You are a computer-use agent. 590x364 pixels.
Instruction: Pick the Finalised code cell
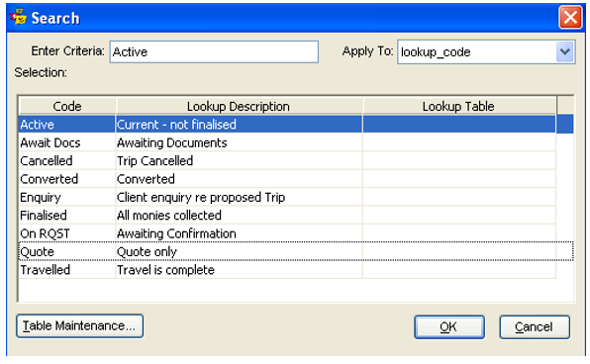tap(67, 216)
